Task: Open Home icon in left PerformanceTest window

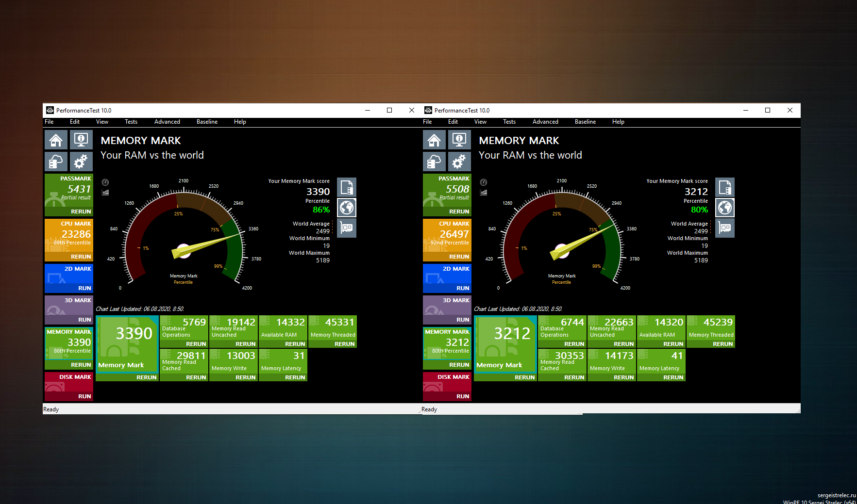Action: (x=56, y=140)
